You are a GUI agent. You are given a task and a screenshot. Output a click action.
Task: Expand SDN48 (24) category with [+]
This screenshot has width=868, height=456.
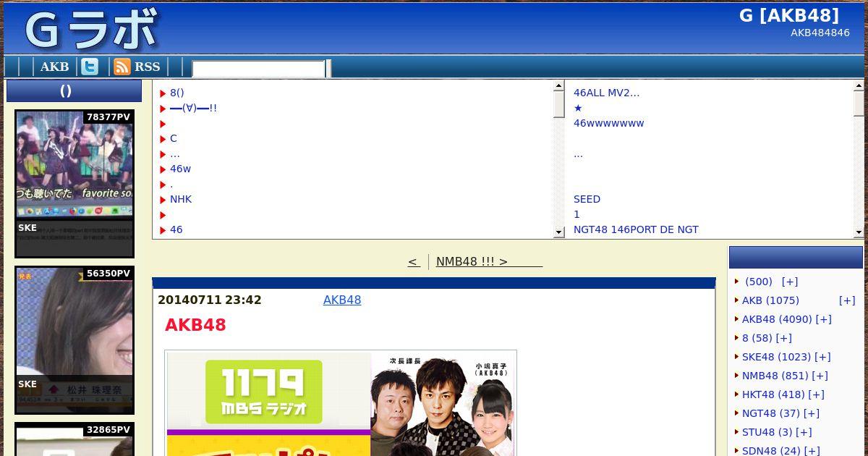click(x=812, y=451)
